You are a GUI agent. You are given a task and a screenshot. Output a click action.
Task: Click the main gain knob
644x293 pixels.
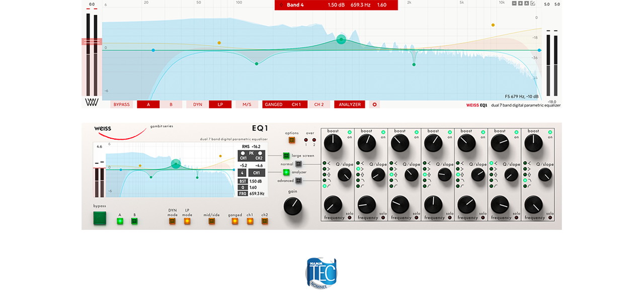click(x=293, y=206)
